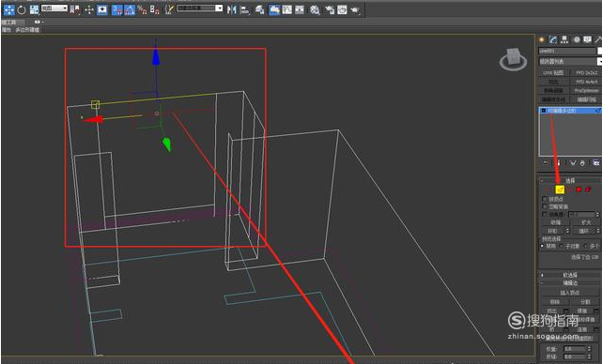The width and height of the screenshot is (602, 364).
Task: Click Make Unique icon below stack
Action: coord(573,163)
